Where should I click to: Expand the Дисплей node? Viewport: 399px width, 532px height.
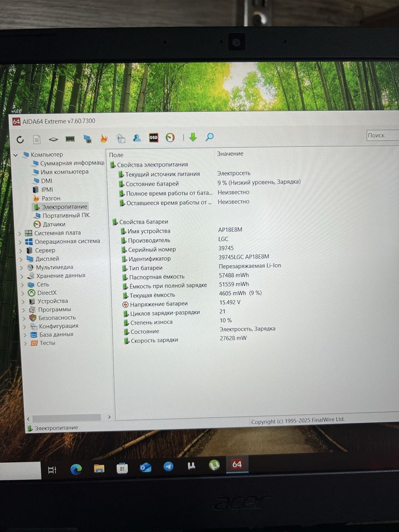[21, 260]
